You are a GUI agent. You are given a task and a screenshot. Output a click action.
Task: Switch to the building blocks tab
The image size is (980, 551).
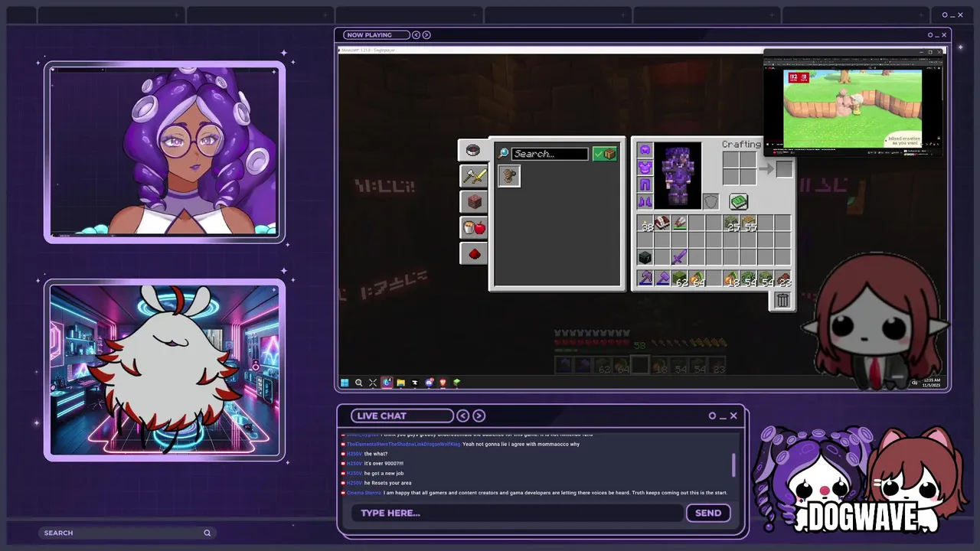(x=474, y=202)
